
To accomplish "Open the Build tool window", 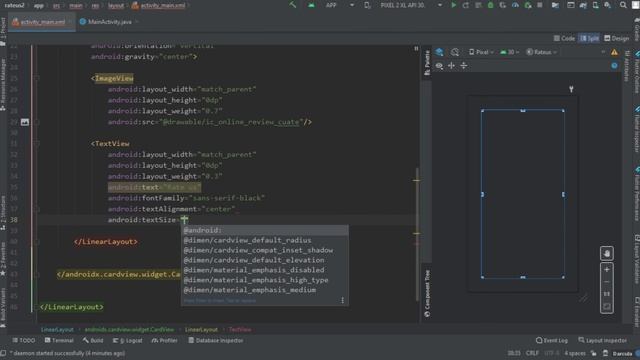I will (x=93, y=340).
